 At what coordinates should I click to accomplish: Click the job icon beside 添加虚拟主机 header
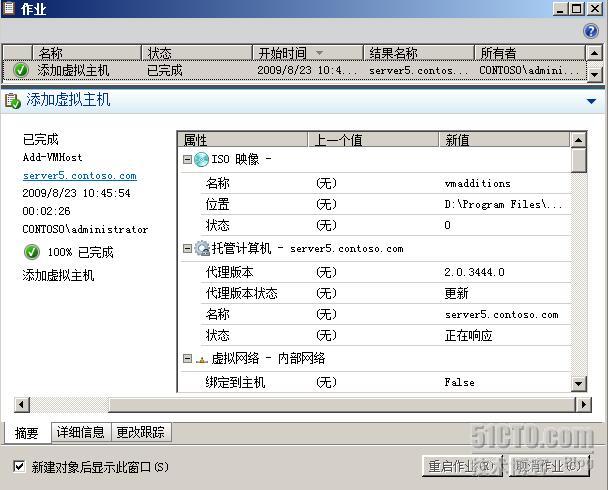pos(13,100)
